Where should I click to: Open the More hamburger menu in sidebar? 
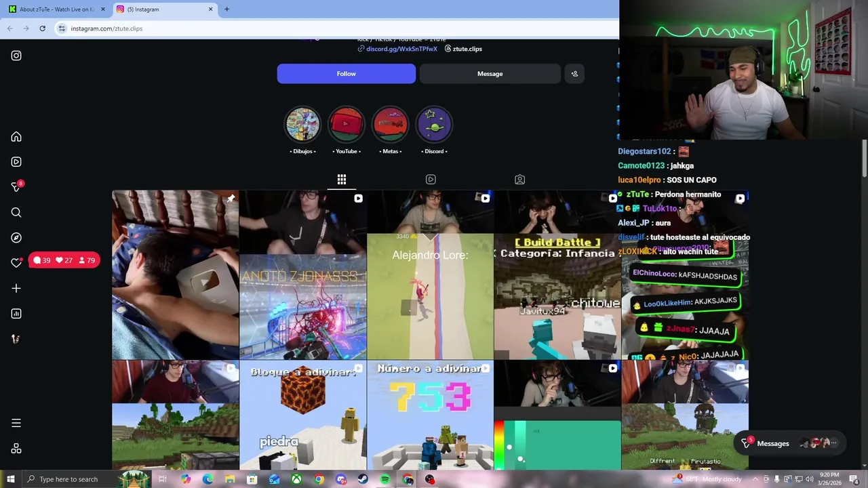(16, 423)
